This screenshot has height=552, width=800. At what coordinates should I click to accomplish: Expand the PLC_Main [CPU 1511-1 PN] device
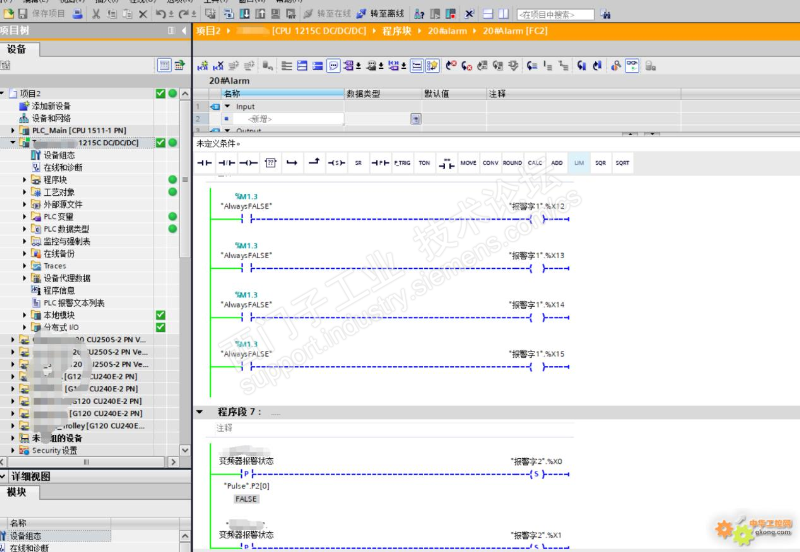click(x=13, y=131)
